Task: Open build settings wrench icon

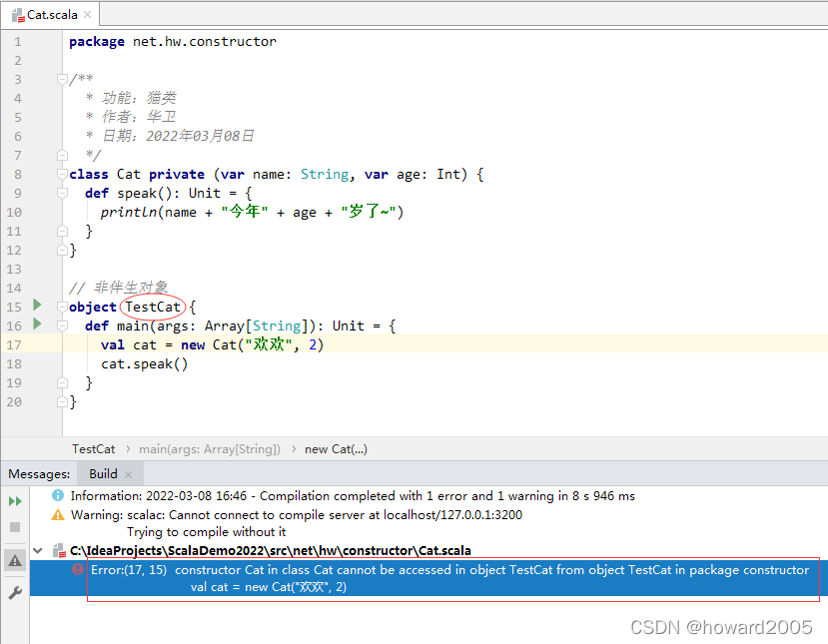Action: click(15, 593)
